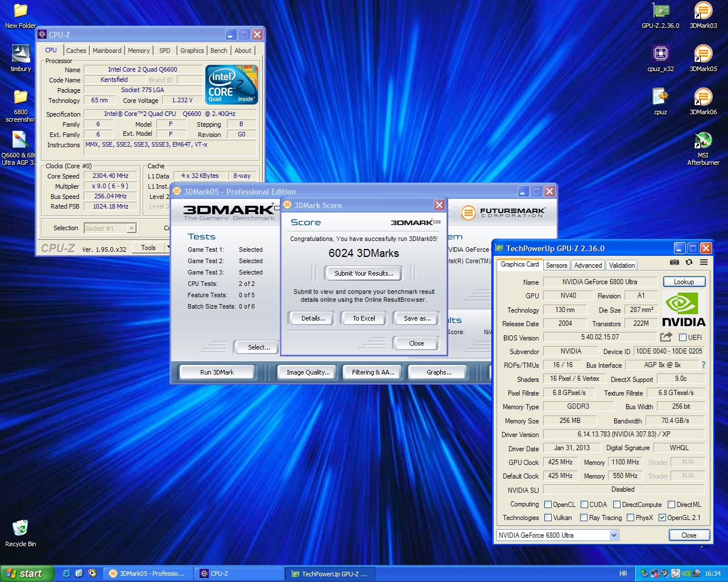Switch to the CPU-Z taskbar button

pyautogui.click(x=239, y=573)
